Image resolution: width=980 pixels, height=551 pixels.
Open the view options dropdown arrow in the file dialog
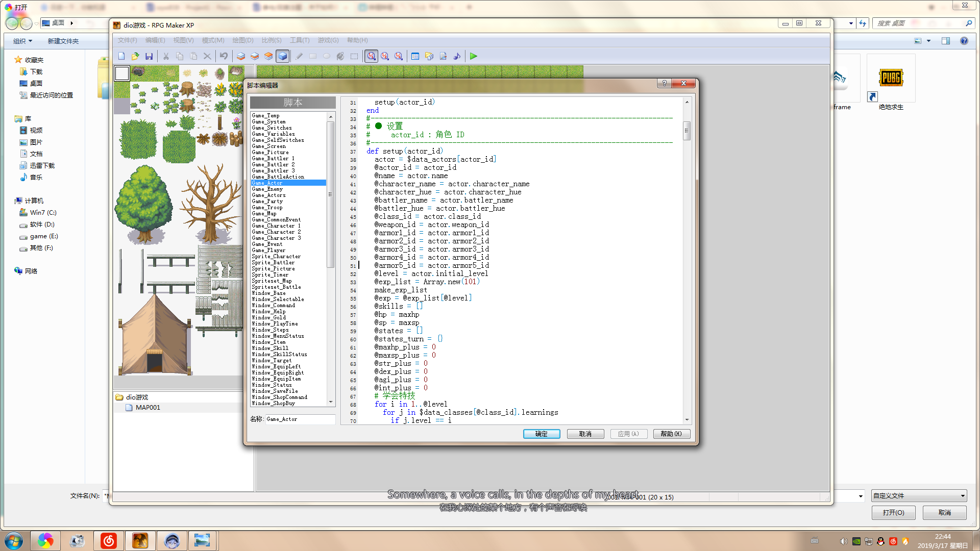(x=928, y=41)
